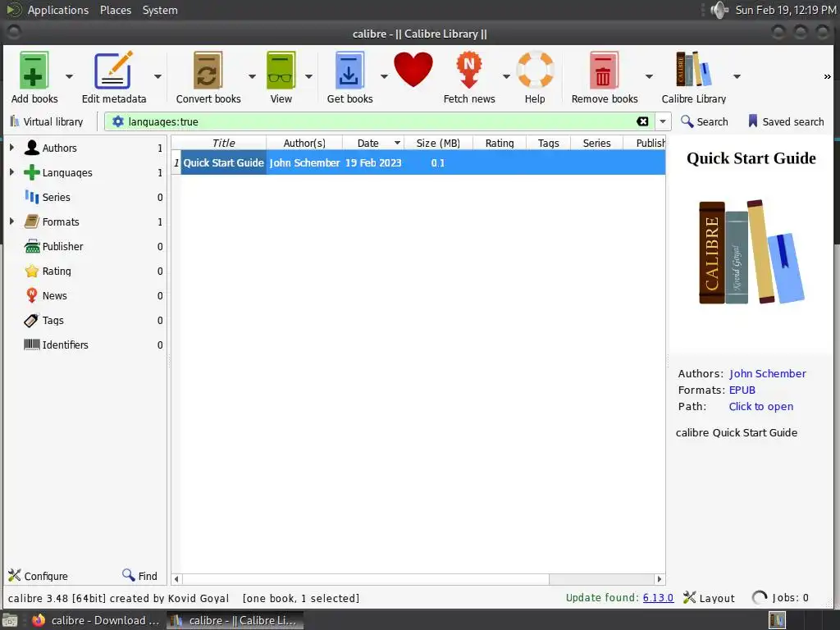Image resolution: width=840 pixels, height=630 pixels.
Task: Open the Calibre Library icon
Action: (x=693, y=69)
